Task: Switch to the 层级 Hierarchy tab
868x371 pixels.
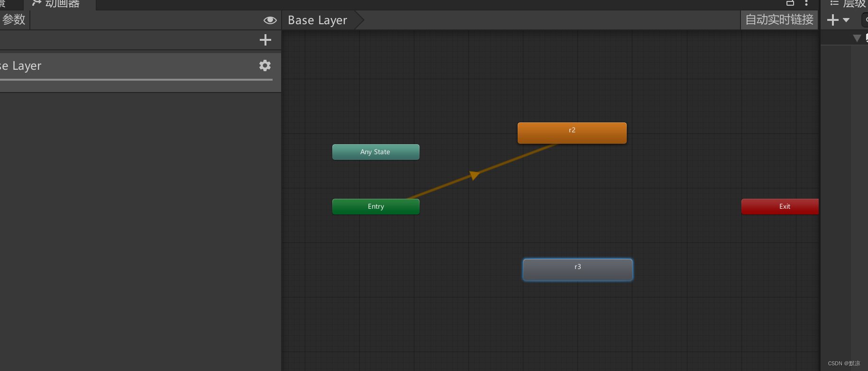Action: [848, 4]
